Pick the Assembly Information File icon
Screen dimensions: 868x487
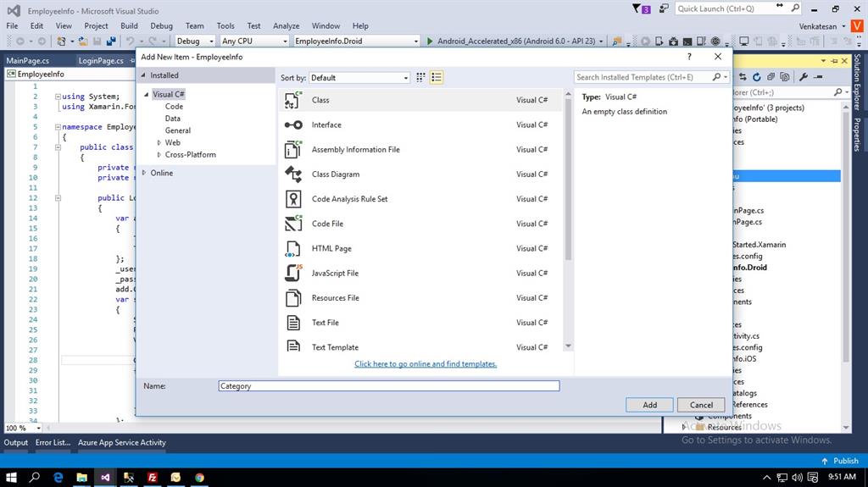point(293,150)
